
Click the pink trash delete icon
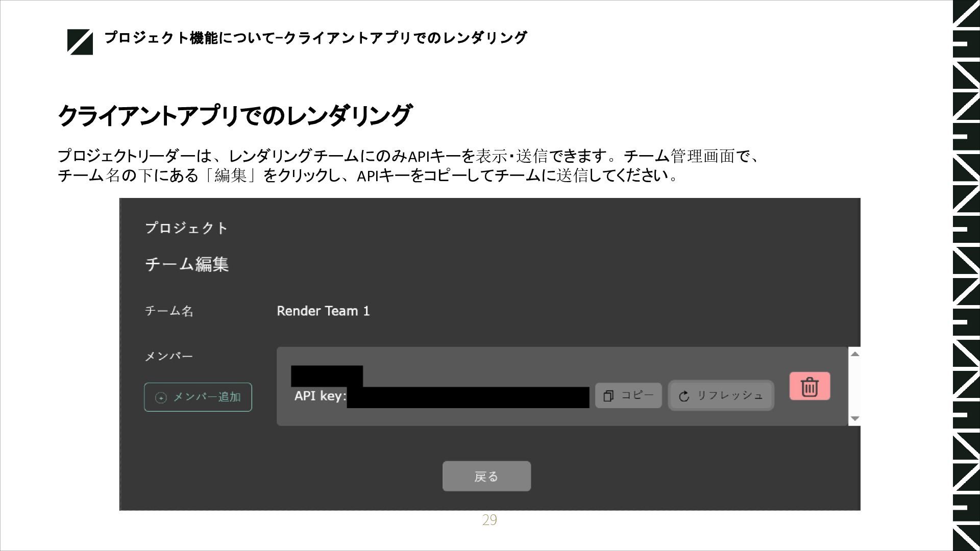coord(810,386)
